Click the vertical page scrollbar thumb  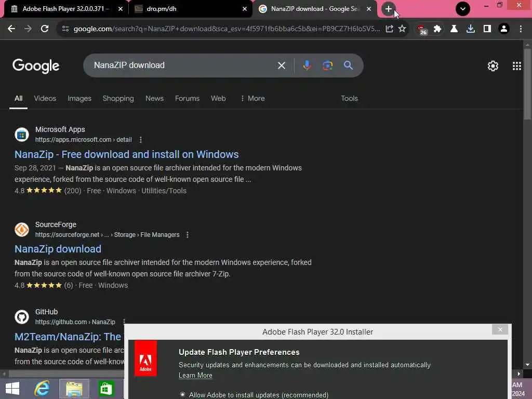coord(527,84)
